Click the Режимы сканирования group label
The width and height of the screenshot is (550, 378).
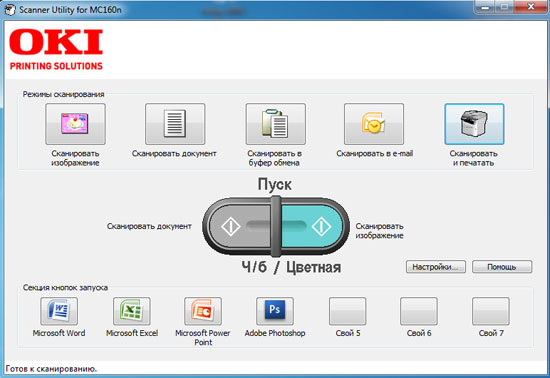[63, 94]
